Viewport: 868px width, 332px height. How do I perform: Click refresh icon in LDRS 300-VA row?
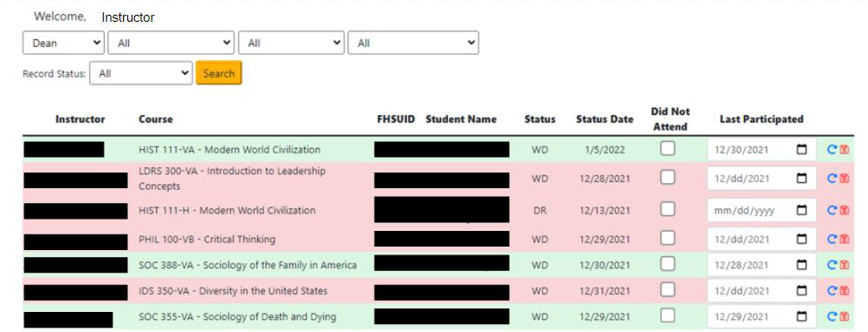[x=831, y=178]
